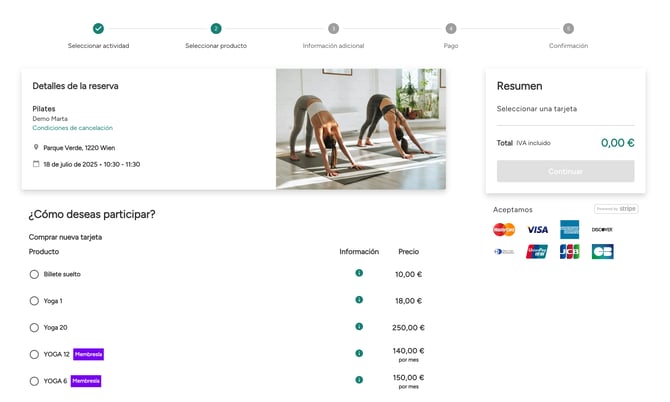
Task: Select the Yoga 1 radio option
Action: tap(34, 301)
